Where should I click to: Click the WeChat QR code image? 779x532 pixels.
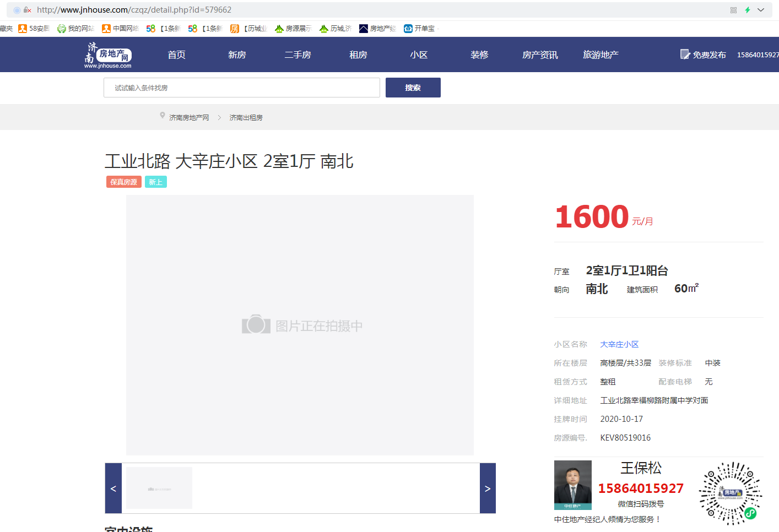tap(730, 493)
